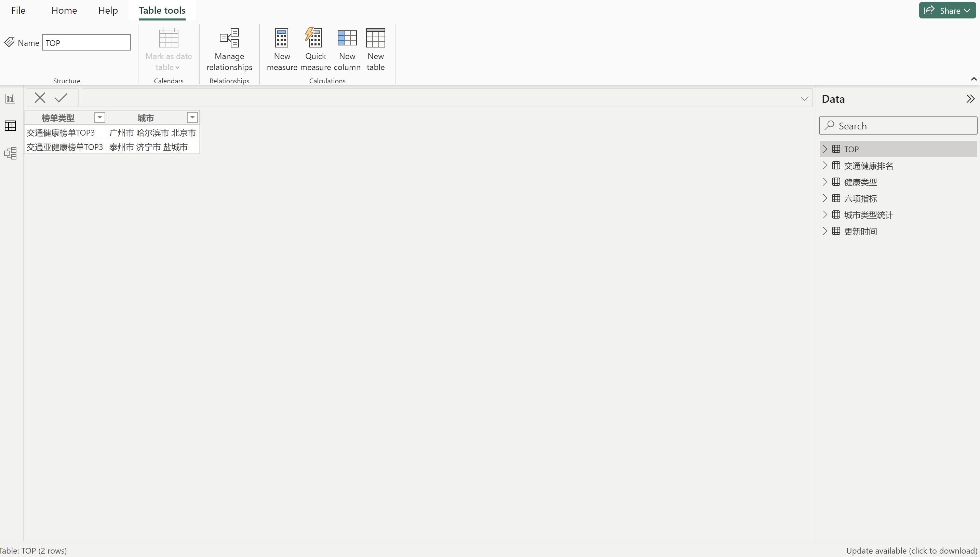
Task: Switch to Model view in sidebar
Action: pyautogui.click(x=10, y=153)
